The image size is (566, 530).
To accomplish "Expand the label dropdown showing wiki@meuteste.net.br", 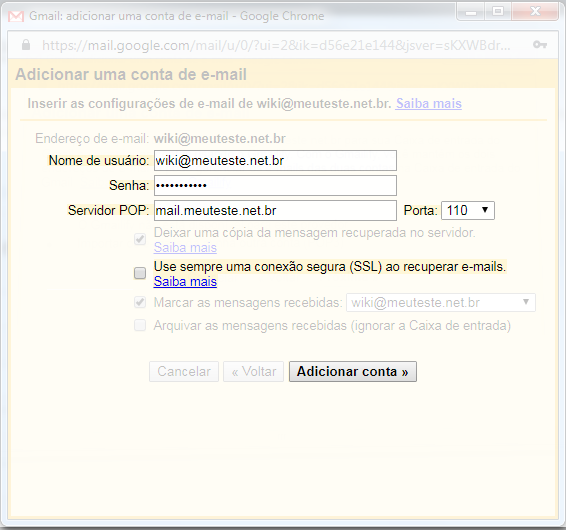I will (x=441, y=303).
